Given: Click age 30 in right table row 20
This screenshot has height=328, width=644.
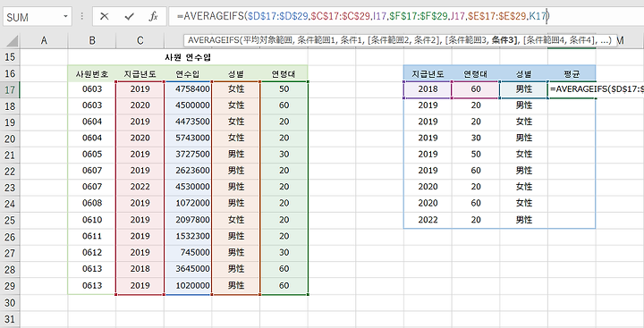Looking at the screenshot, I should [476, 138].
